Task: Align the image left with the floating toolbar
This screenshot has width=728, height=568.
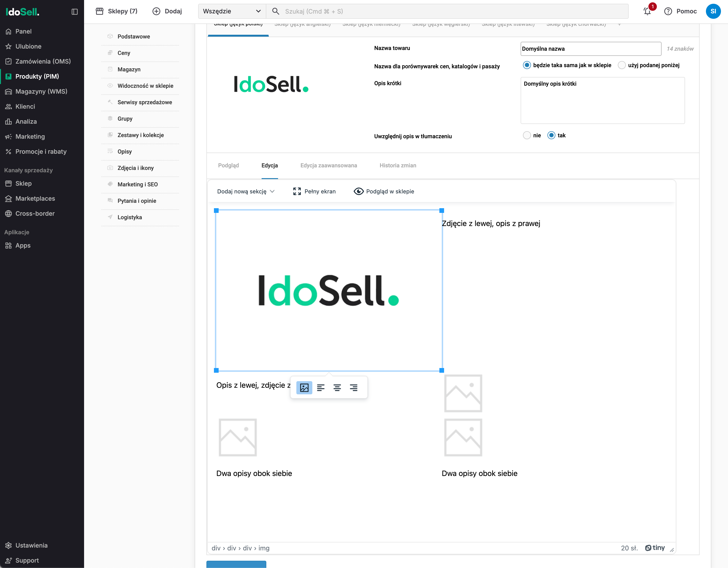Action: tap(321, 388)
